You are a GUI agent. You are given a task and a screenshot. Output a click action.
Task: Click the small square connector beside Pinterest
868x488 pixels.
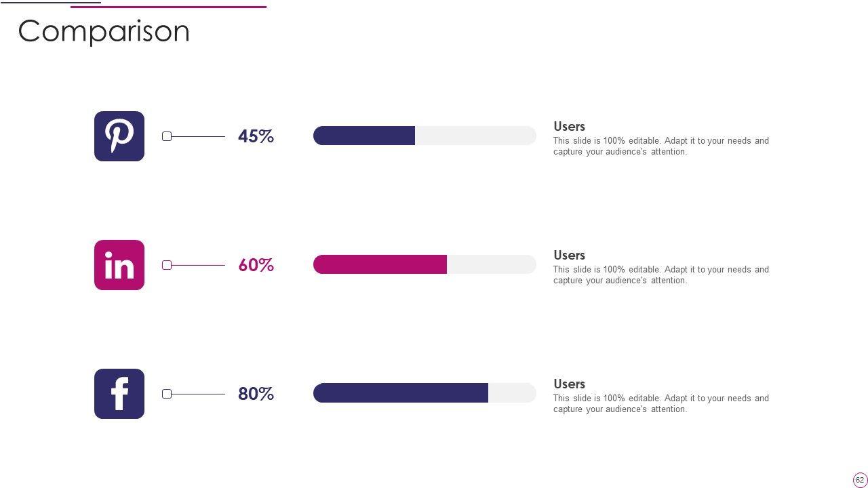pos(167,136)
